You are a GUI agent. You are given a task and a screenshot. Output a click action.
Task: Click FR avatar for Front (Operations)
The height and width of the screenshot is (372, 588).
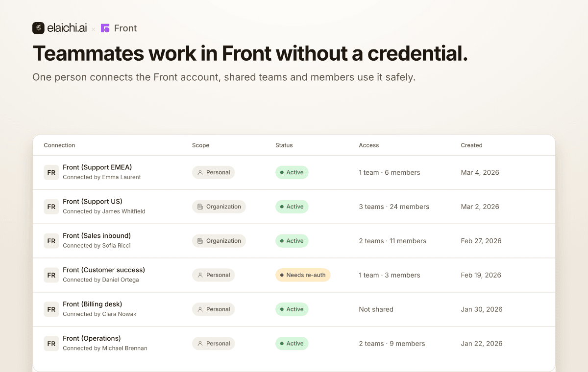pos(51,344)
